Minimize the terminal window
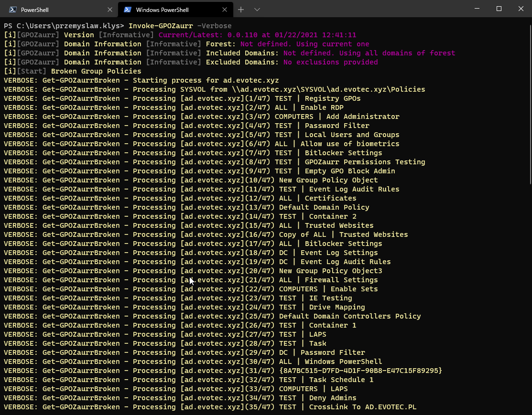This screenshot has width=532, height=415. pyautogui.click(x=477, y=9)
